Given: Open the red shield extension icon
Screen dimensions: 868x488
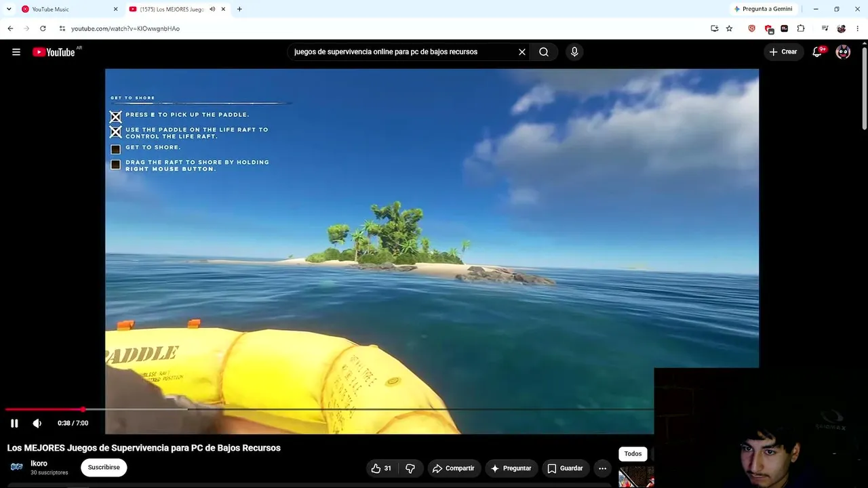Looking at the screenshot, I should coord(768,29).
